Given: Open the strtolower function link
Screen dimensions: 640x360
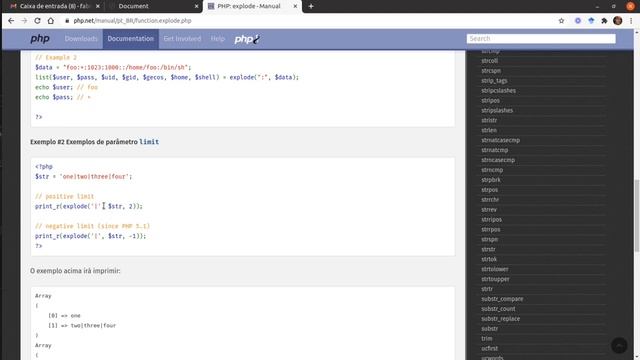Looking at the screenshot, I should [495, 269].
